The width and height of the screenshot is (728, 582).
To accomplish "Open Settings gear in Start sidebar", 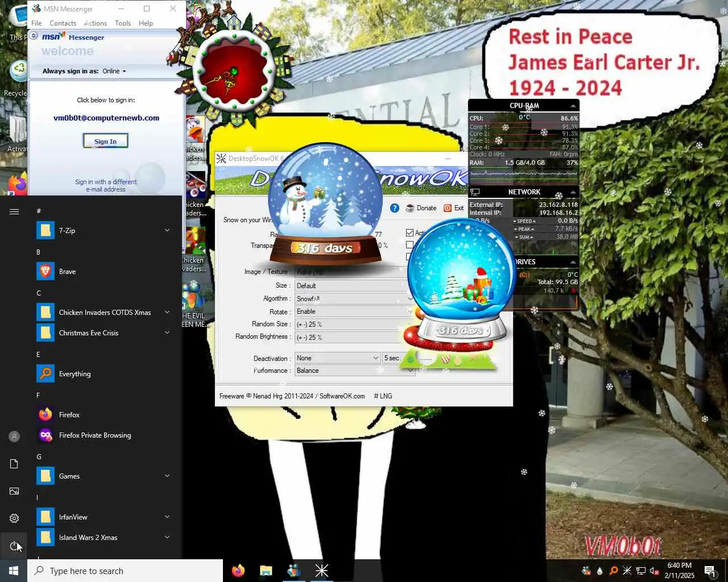I will [14, 518].
